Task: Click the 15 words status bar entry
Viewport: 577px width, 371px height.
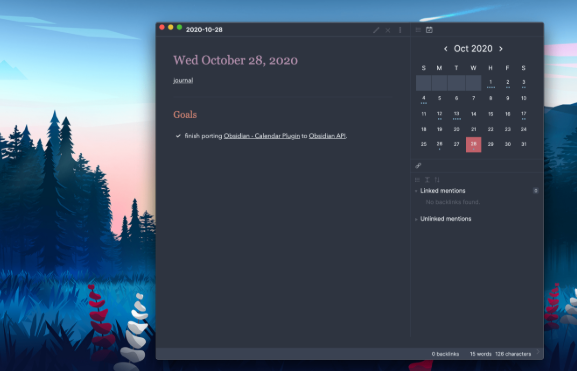Action: [481, 354]
